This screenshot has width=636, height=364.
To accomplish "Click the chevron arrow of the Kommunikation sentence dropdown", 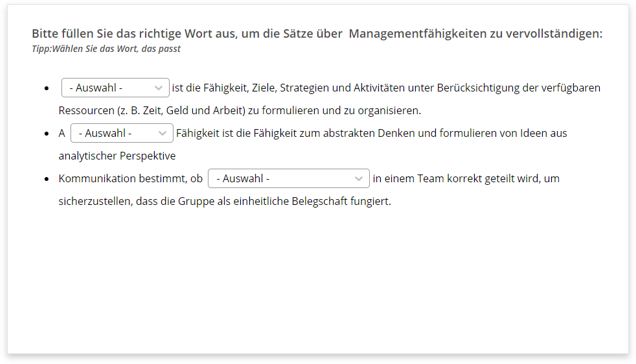I will coord(359,179).
